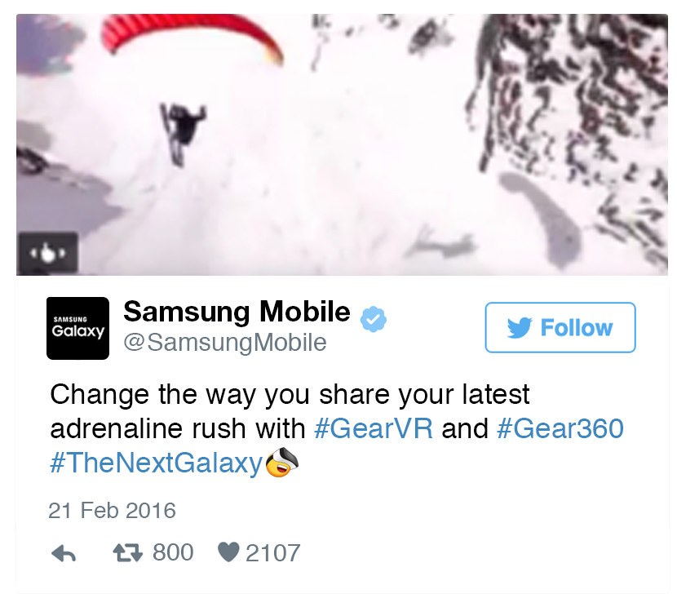The image size is (677, 616).
Task: Follow Samsung Mobile account
Action: (560, 327)
